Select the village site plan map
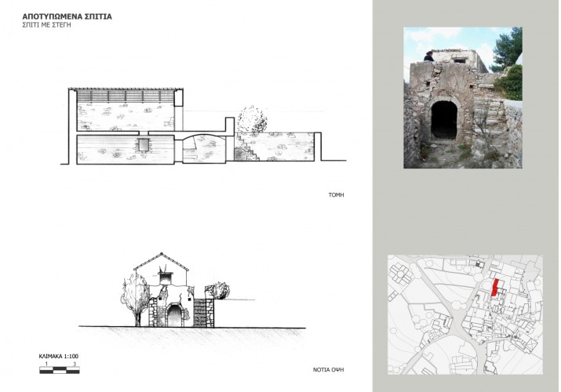The image size is (561, 392). point(465,314)
